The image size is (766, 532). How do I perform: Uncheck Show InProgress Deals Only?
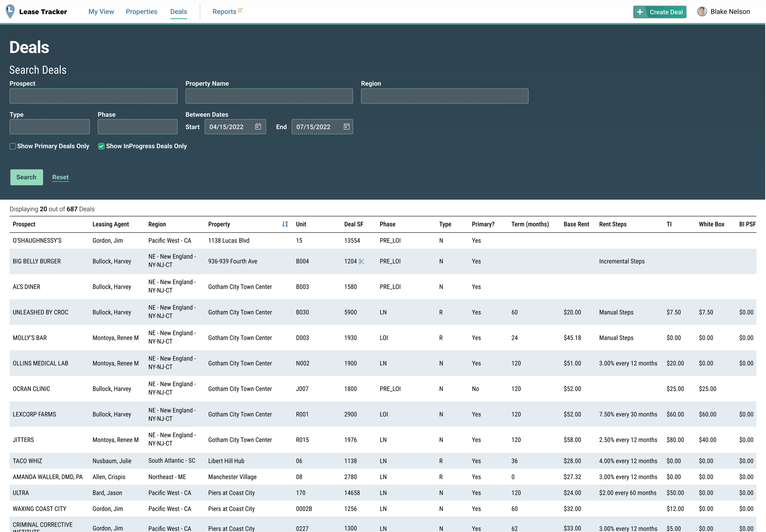click(x=101, y=146)
